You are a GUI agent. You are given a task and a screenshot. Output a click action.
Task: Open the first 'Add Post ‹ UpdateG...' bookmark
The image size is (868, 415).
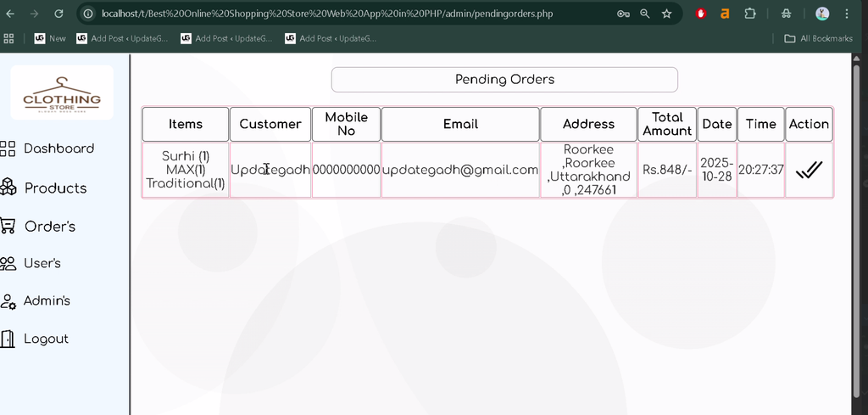click(x=122, y=38)
